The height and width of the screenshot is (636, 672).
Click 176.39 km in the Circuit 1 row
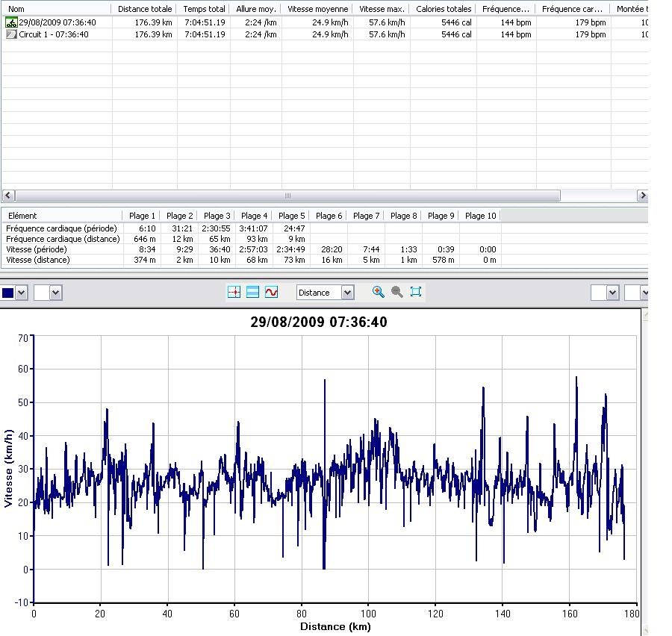[x=153, y=34]
